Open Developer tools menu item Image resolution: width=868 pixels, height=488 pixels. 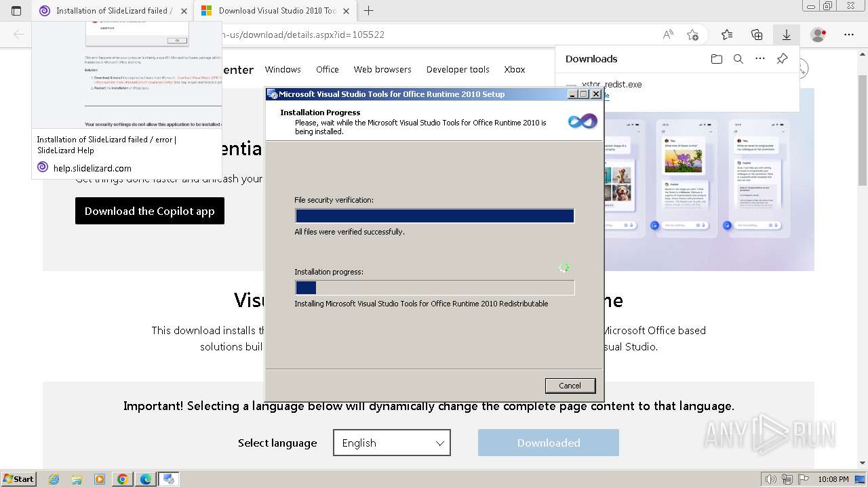pyautogui.click(x=458, y=69)
